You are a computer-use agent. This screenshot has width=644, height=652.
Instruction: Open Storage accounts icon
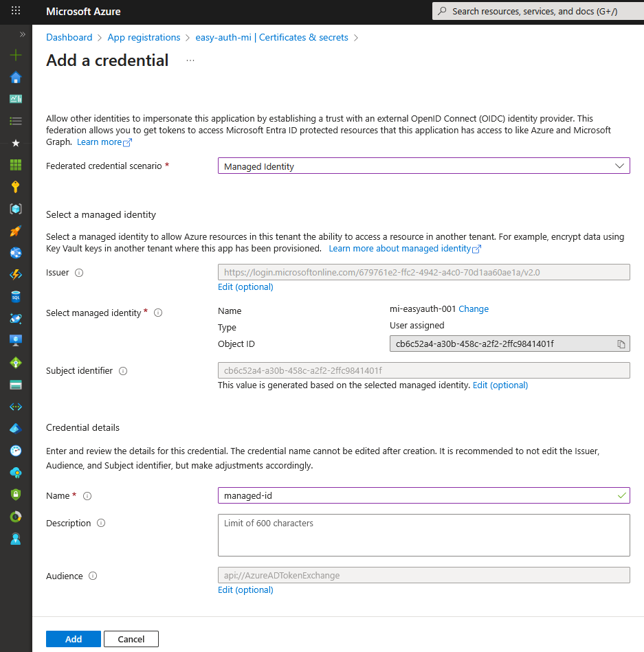[x=16, y=385]
